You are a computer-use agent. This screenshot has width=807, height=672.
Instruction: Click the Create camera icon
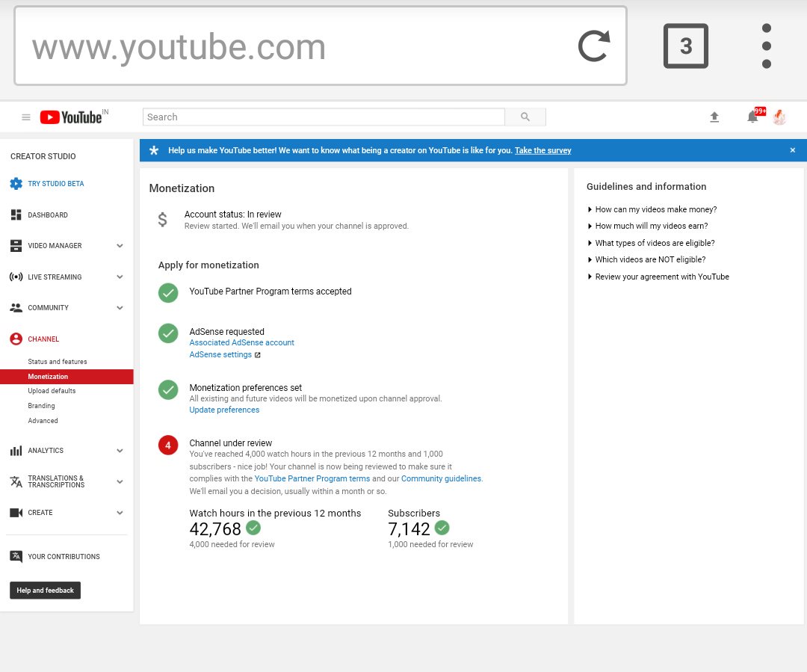pyautogui.click(x=16, y=513)
